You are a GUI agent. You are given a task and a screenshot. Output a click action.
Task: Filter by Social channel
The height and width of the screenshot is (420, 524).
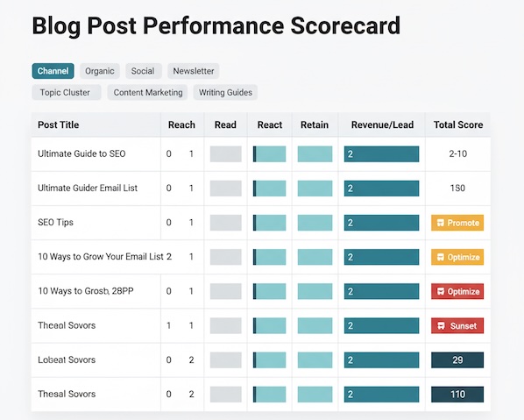(143, 71)
